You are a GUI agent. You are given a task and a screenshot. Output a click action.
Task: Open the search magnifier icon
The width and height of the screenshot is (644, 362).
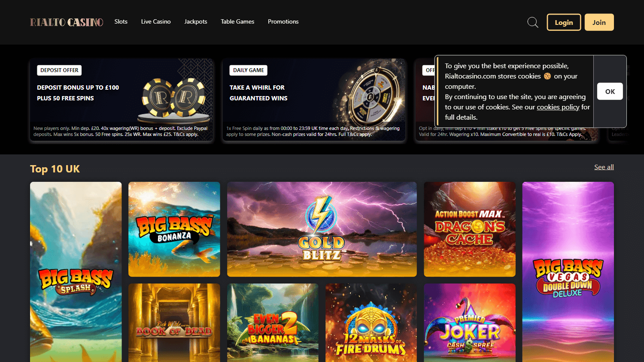coord(533,22)
